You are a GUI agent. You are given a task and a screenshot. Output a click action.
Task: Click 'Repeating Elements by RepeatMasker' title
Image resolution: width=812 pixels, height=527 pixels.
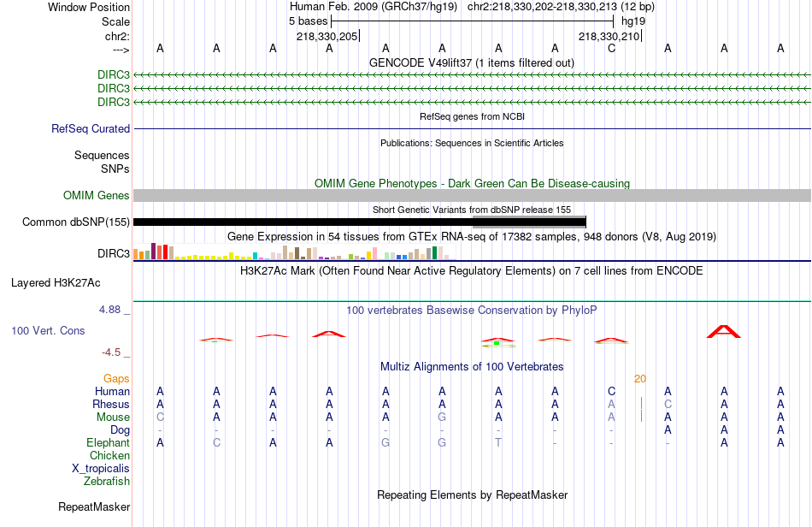[473, 494]
